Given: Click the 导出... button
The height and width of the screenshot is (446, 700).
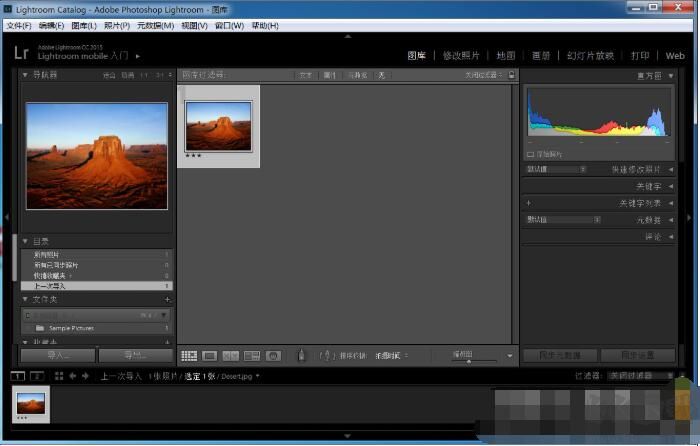Looking at the screenshot, I should click(x=136, y=355).
